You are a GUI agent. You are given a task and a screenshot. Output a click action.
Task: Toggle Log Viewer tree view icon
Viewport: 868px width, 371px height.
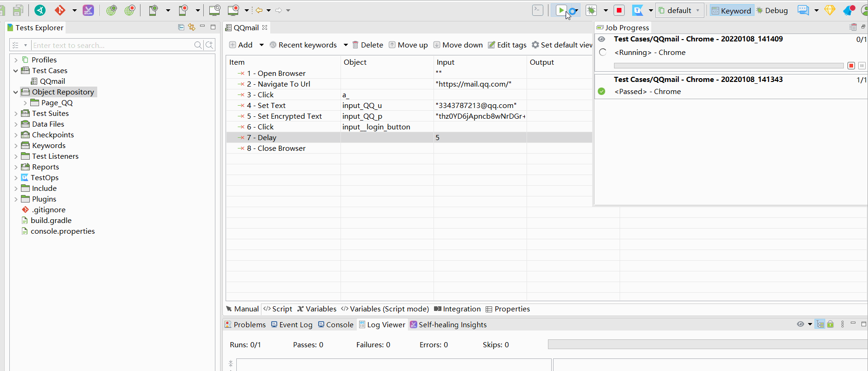pyautogui.click(x=820, y=324)
